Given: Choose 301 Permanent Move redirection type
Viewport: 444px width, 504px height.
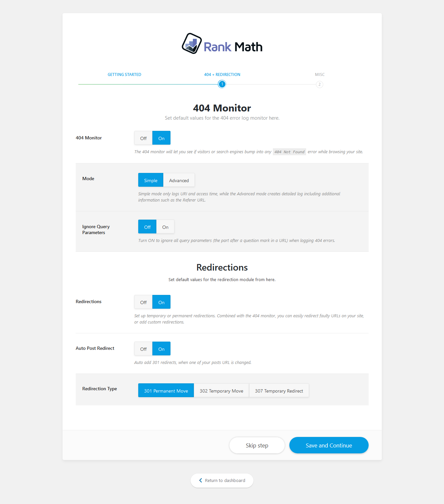Looking at the screenshot, I should 166,391.
